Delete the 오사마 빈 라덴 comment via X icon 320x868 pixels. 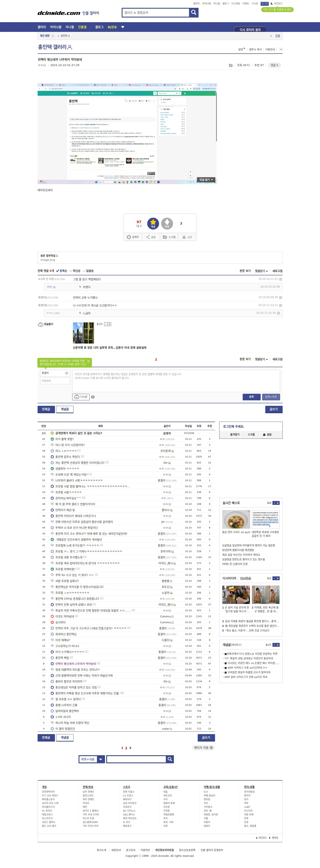[x=281, y=279]
